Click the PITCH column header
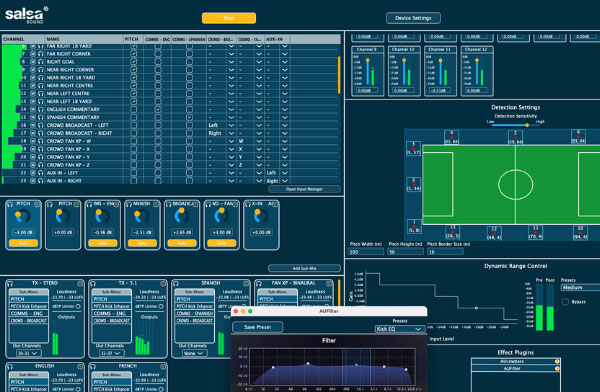Screen dimensions: 600x392 [132, 39]
